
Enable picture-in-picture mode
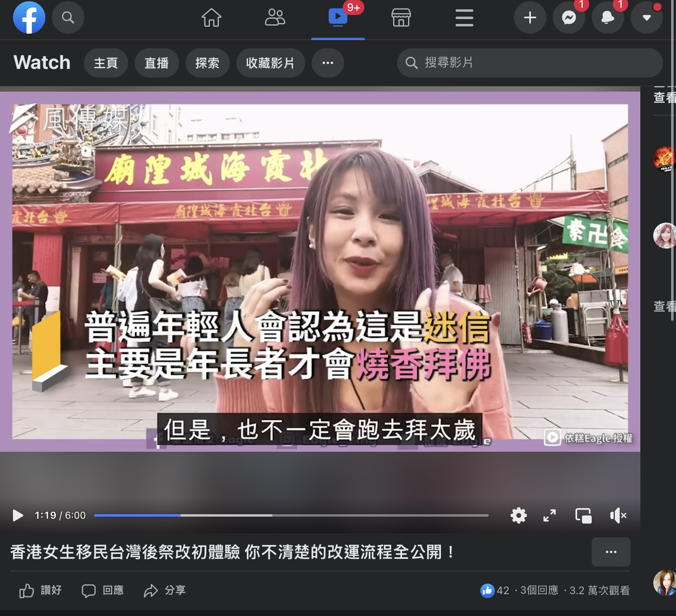584,515
